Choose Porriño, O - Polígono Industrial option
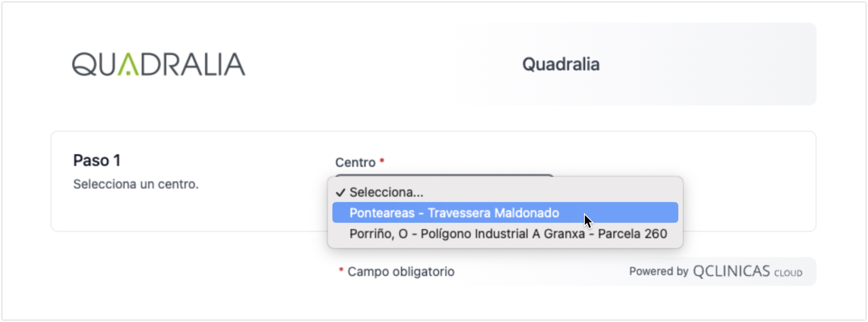Screen dimensions: 868x322 [508, 234]
